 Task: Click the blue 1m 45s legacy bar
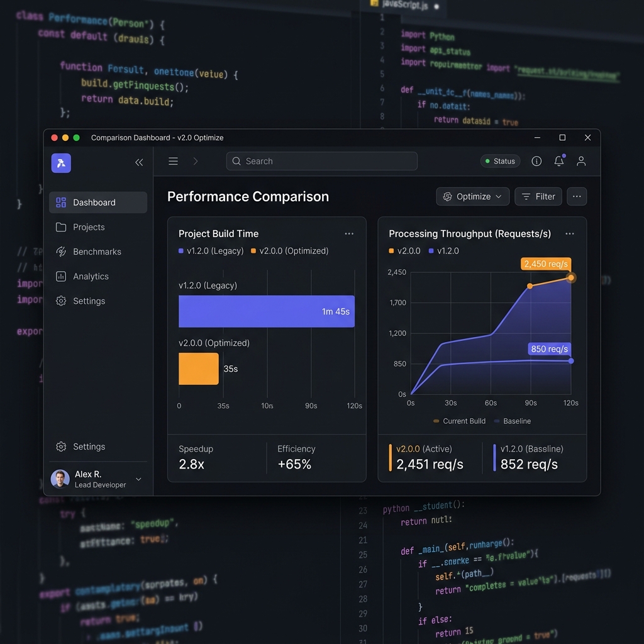(x=267, y=311)
